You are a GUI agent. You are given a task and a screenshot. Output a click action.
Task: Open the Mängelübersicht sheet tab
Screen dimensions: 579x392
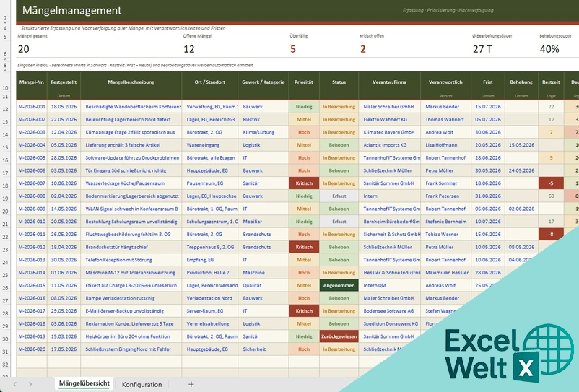pos(84,383)
